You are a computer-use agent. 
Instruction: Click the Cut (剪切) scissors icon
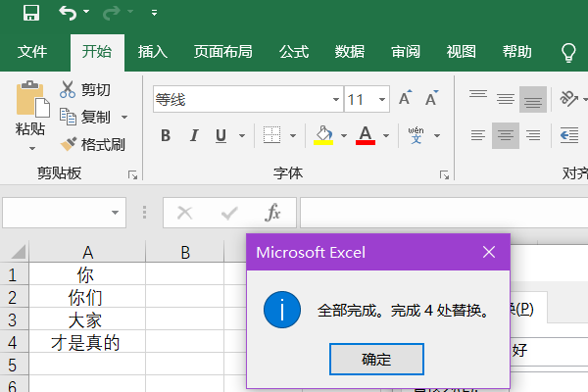coord(68,90)
